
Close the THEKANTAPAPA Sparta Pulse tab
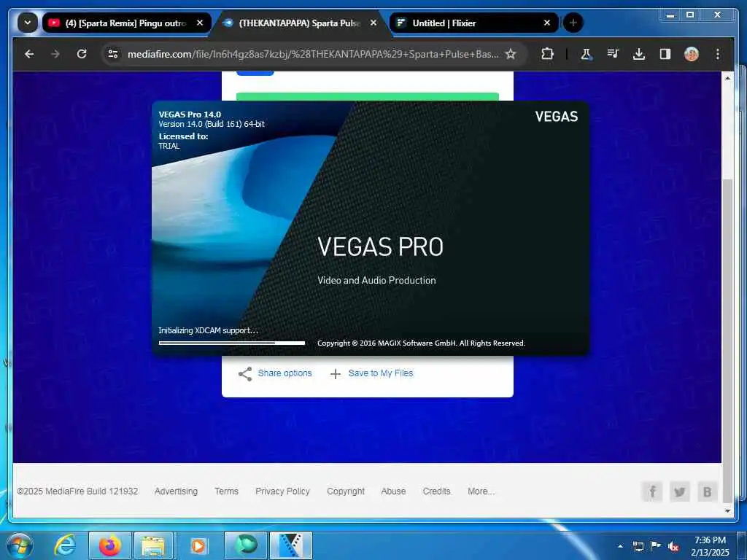373,23
